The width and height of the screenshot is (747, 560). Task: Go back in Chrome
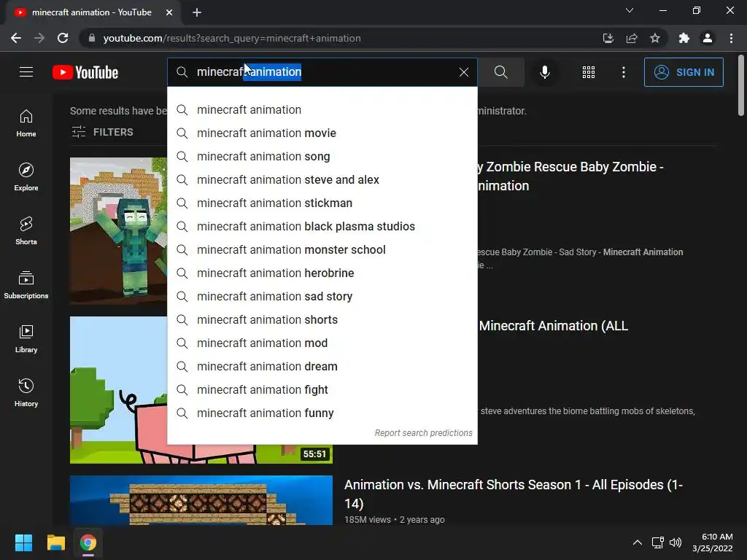(16, 38)
